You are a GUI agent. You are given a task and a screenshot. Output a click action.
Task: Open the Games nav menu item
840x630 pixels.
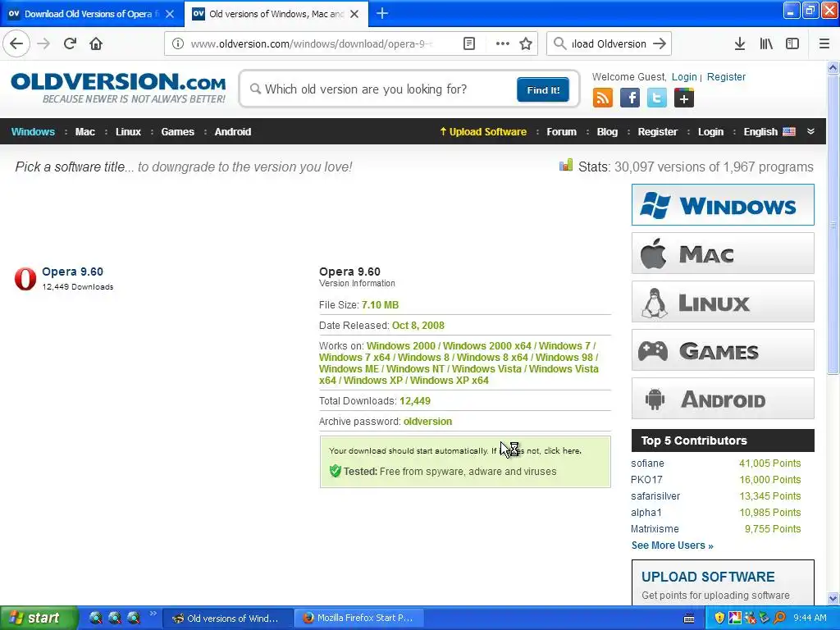tap(177, 132)
